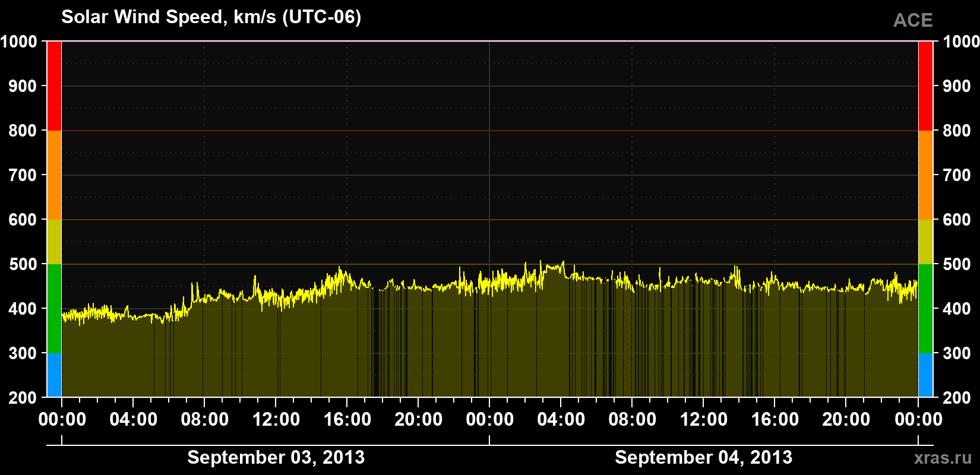The height and width of the screenshot is (475, 980).
Task: Click the middle 00:00 time axis label
Action: tap(490, 420)
